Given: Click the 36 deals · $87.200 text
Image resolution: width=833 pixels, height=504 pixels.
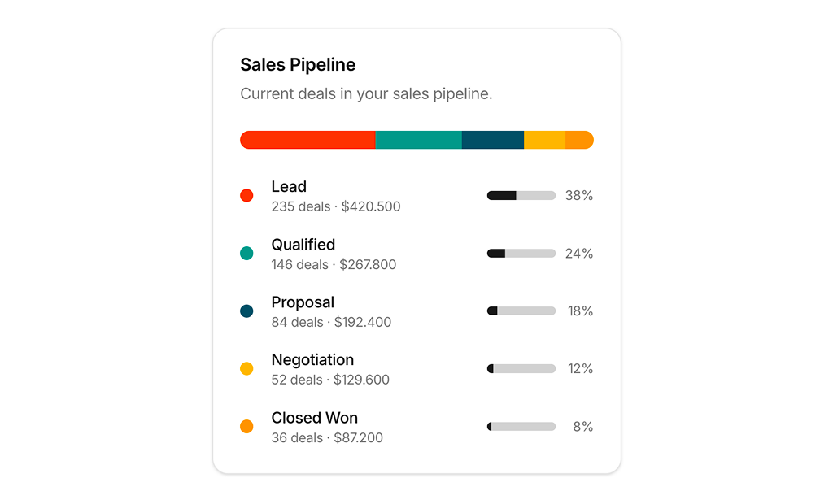Looking at the screenshot, I should (x=327, y=438).
